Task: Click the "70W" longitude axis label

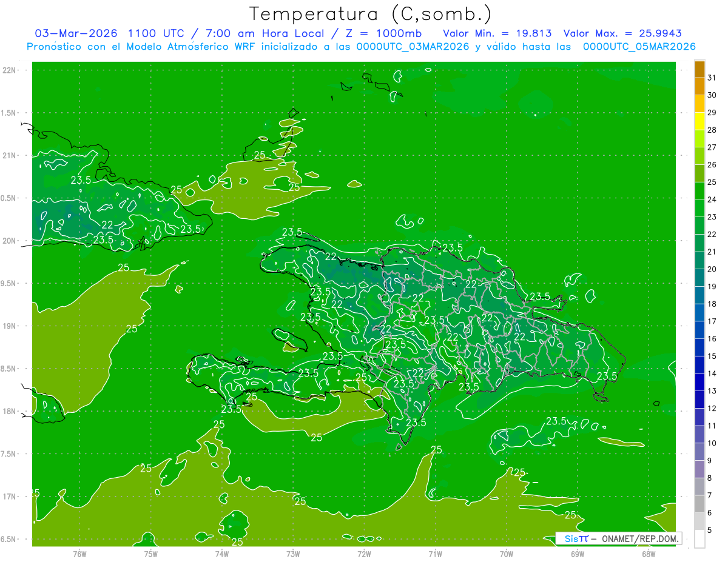Action: click(x=507, y=554)
